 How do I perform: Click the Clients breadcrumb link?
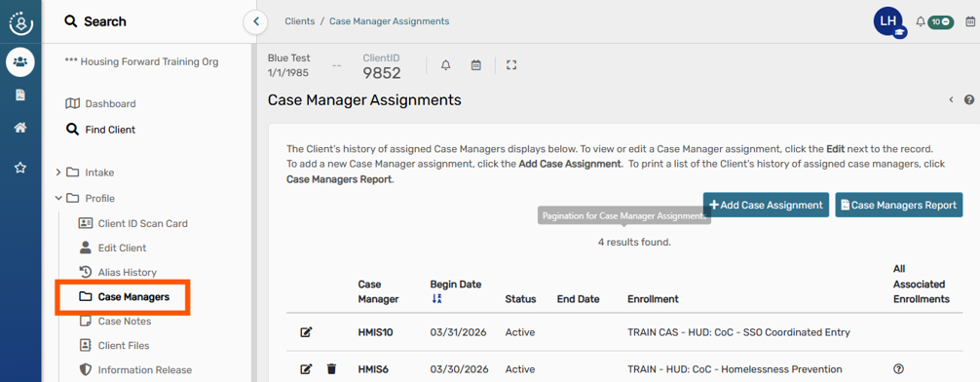[x=300, y=21]
